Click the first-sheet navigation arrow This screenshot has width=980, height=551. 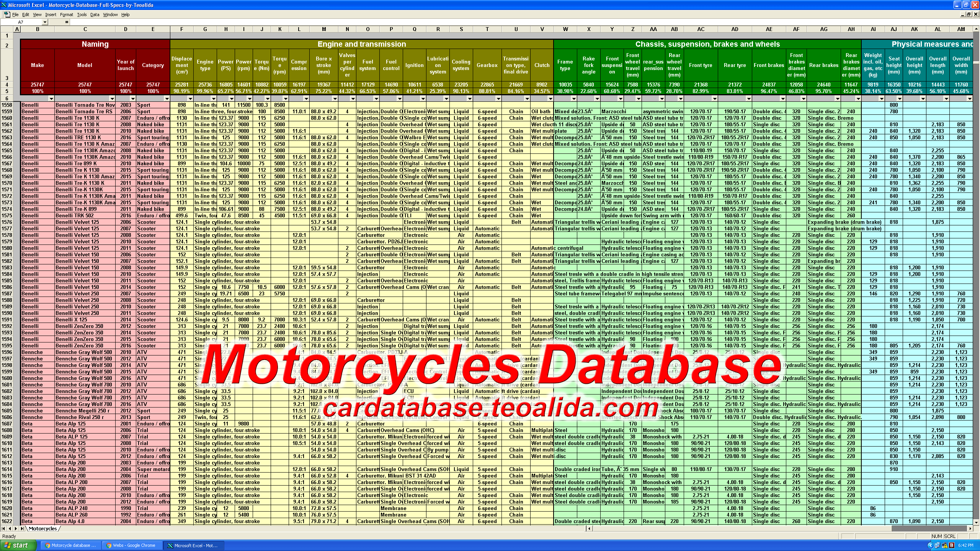[x=4, y=528]
